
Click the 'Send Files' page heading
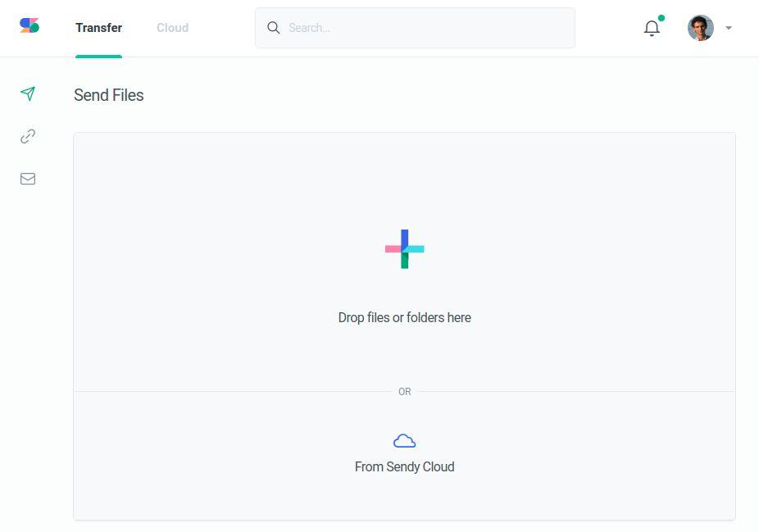pos(109,95)
